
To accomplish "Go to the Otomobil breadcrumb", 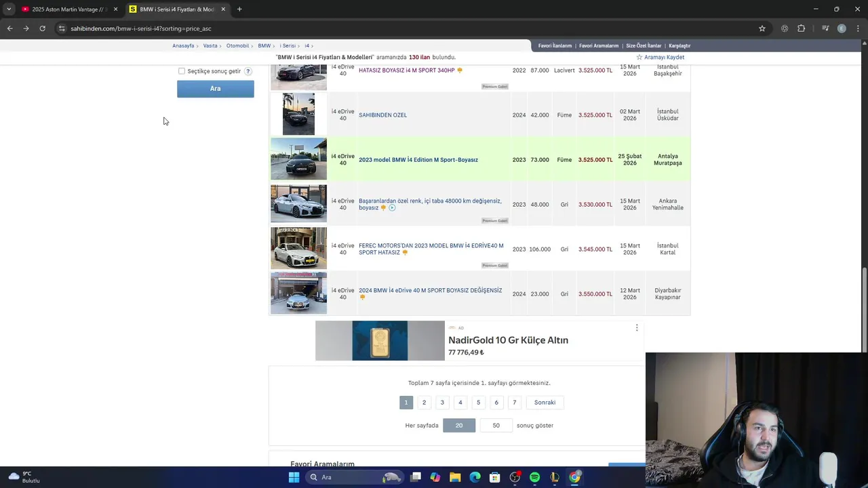I will (237, 46).
